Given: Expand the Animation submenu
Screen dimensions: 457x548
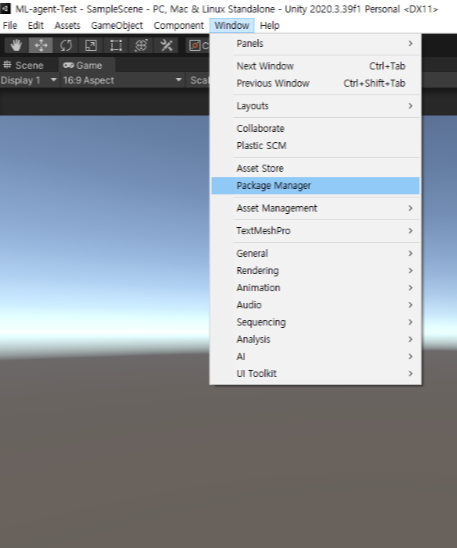Looking at the screenshot, I should coord(315,288).
